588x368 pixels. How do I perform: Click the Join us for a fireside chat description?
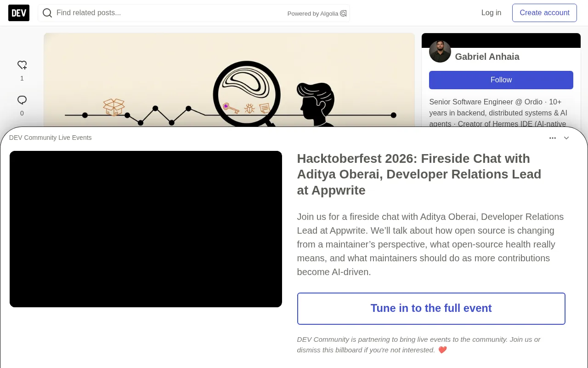tap(430, 244)
